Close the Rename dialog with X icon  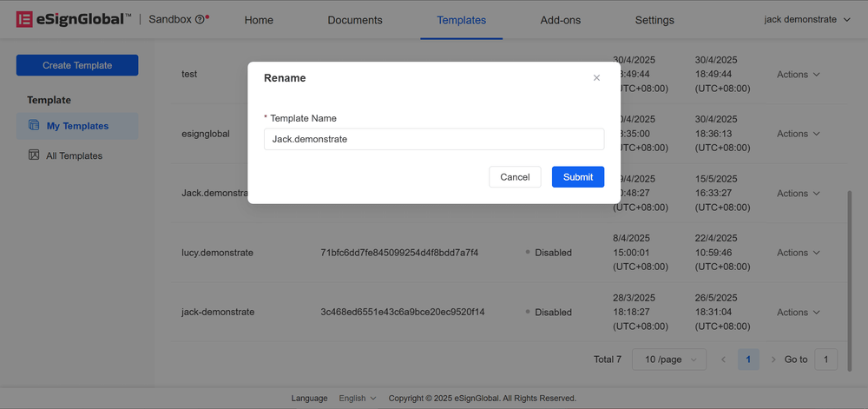point(596,78)
